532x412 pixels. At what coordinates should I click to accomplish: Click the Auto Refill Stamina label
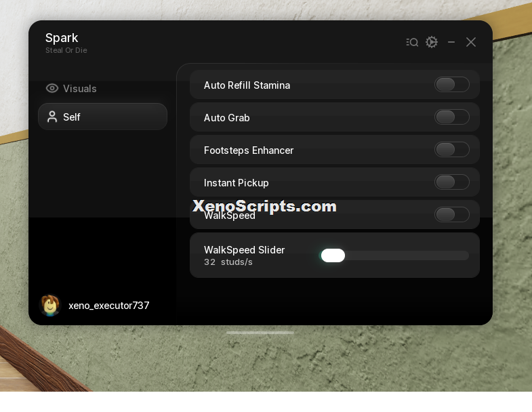coord(247,85)
